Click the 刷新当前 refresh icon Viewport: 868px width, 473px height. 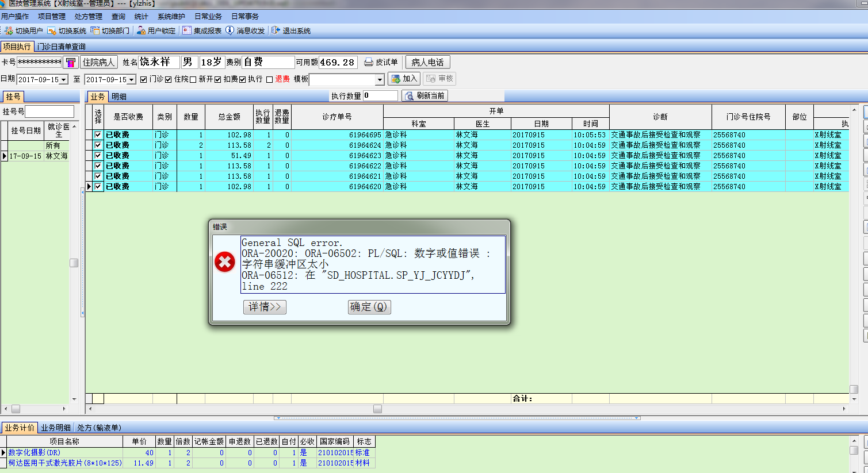click(x=410, y=96)
